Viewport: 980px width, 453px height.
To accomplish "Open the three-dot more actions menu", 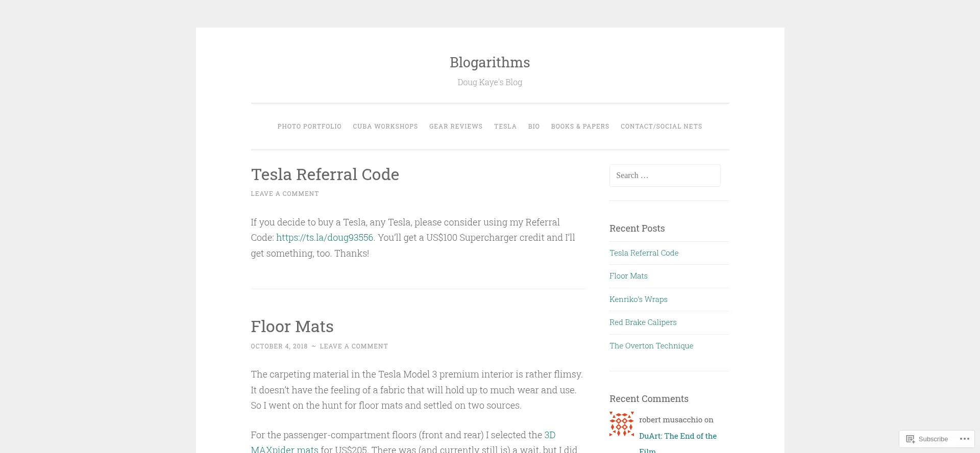I will coord(964,439).
